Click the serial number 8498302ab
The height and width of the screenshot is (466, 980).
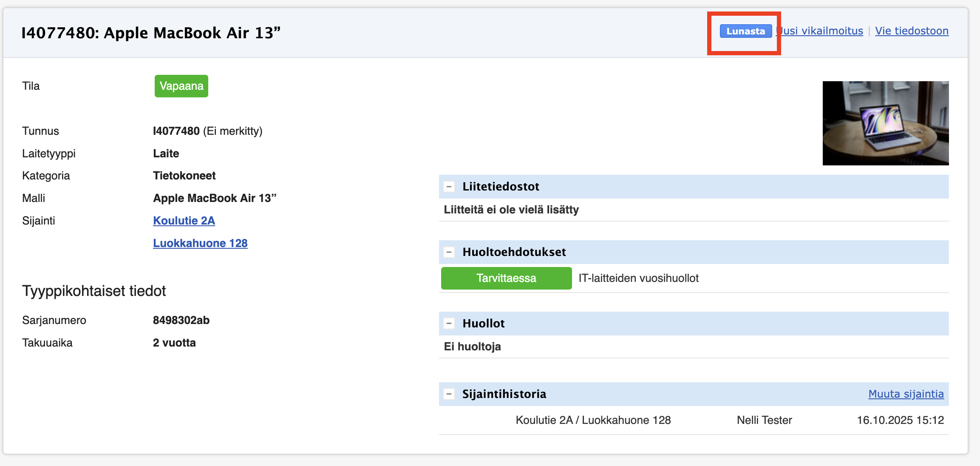tap(181, 320)
